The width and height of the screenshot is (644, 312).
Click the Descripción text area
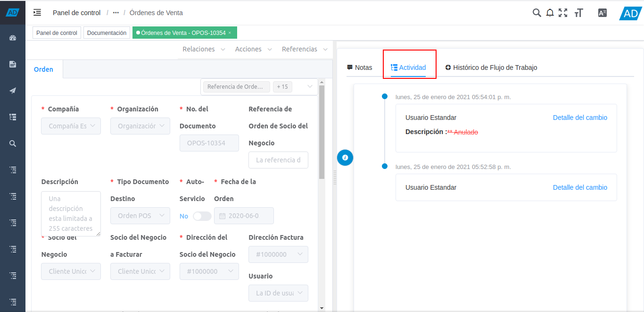(x=71, y=213)
